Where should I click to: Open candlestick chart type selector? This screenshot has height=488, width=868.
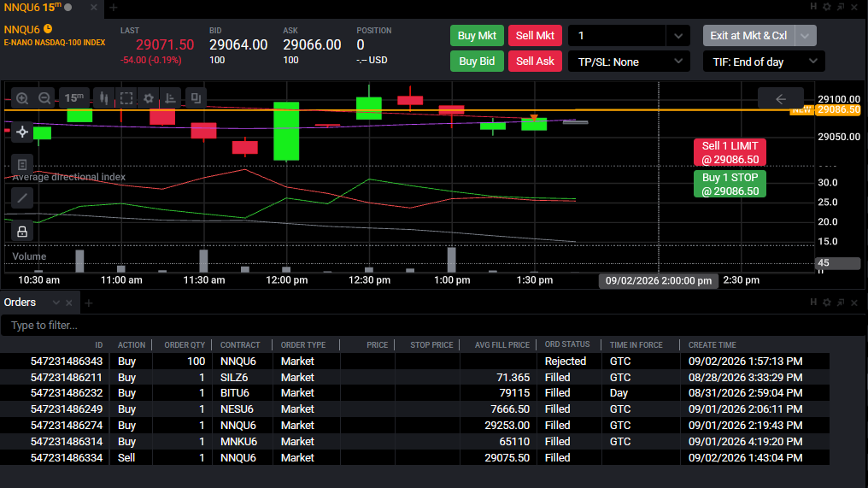click(103, 98)
